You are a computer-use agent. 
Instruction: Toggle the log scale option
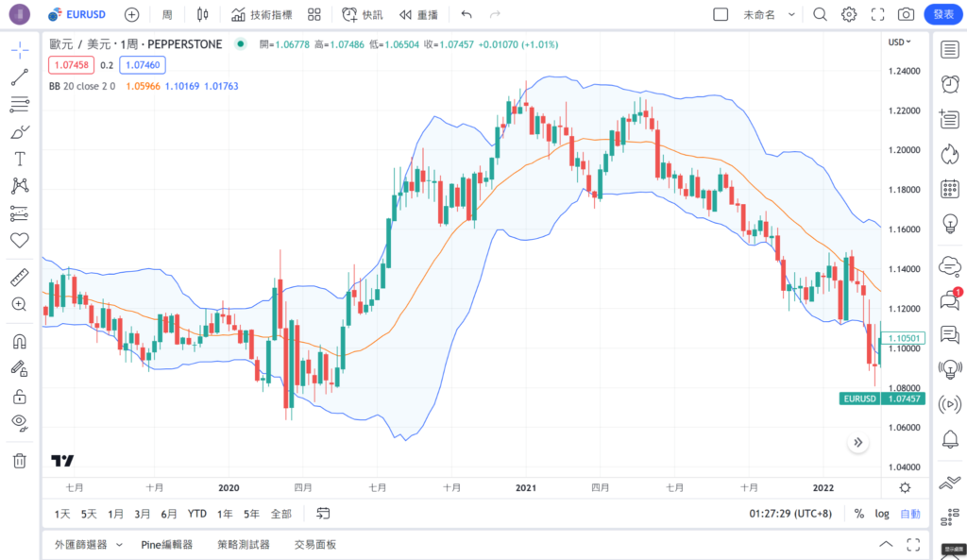pos(882,514)
